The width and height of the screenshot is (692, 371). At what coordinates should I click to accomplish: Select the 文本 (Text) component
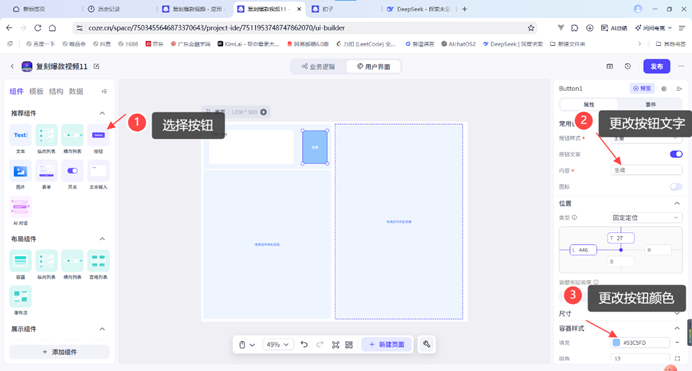click(x=20, y=135)
